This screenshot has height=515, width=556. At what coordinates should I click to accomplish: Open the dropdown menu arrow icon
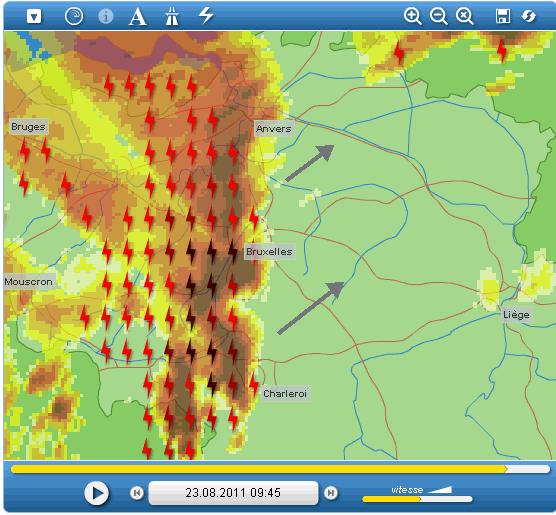(34, 16)
